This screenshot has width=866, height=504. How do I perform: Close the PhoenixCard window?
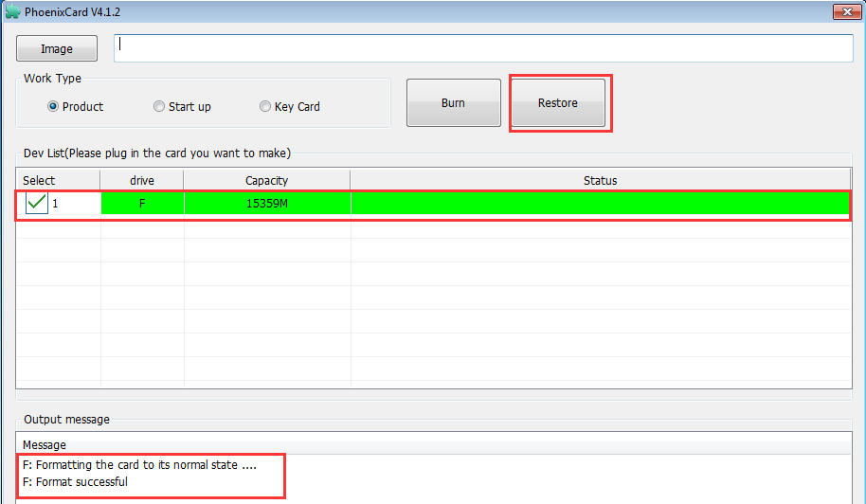(847, 11)
